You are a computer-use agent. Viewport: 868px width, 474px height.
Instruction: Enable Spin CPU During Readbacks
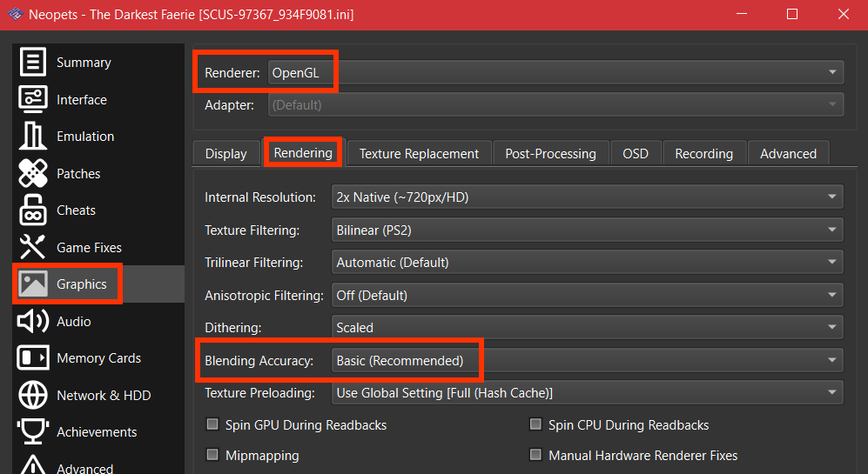pyautogui.click(x=535, y=424)
